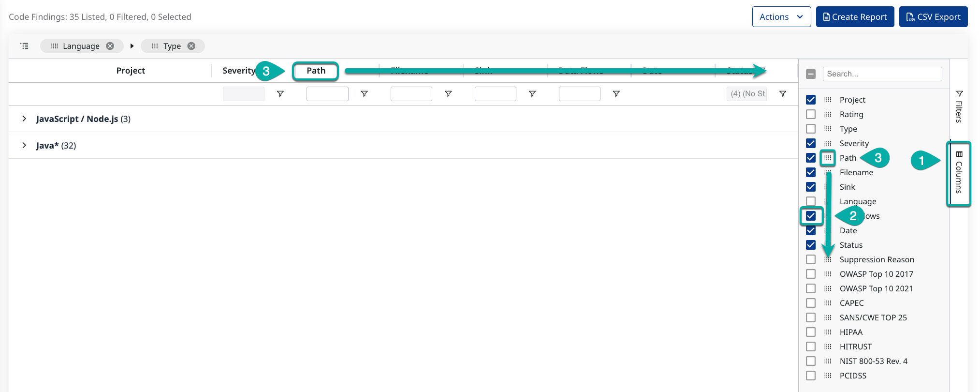Enable the HIPAA column checkbox
Image resolution: width=980 pixels, height=392 pixels.
tap(811, 332)
